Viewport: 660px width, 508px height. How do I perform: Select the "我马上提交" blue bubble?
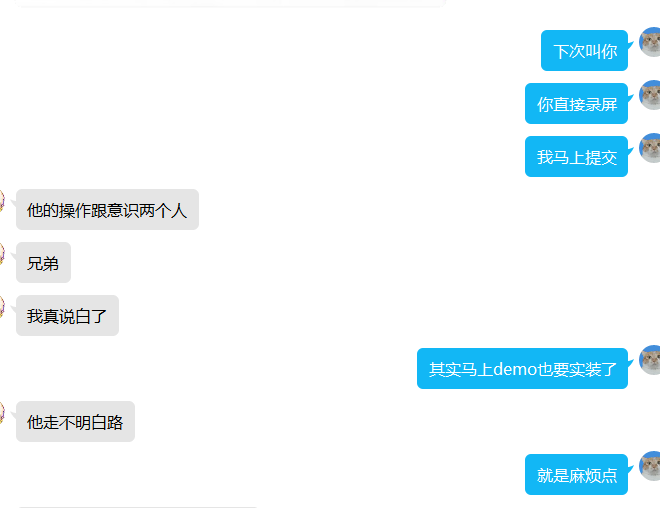click(x=576, y=157)
